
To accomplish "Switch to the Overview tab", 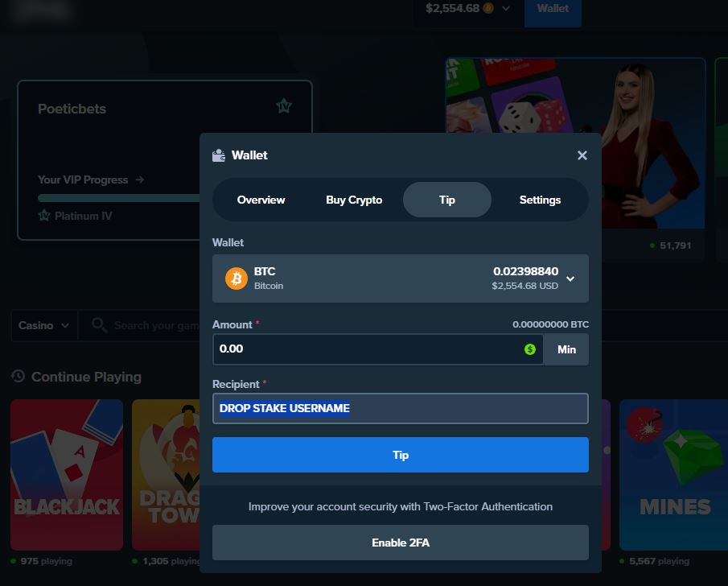I will click(x=261, y=200).
